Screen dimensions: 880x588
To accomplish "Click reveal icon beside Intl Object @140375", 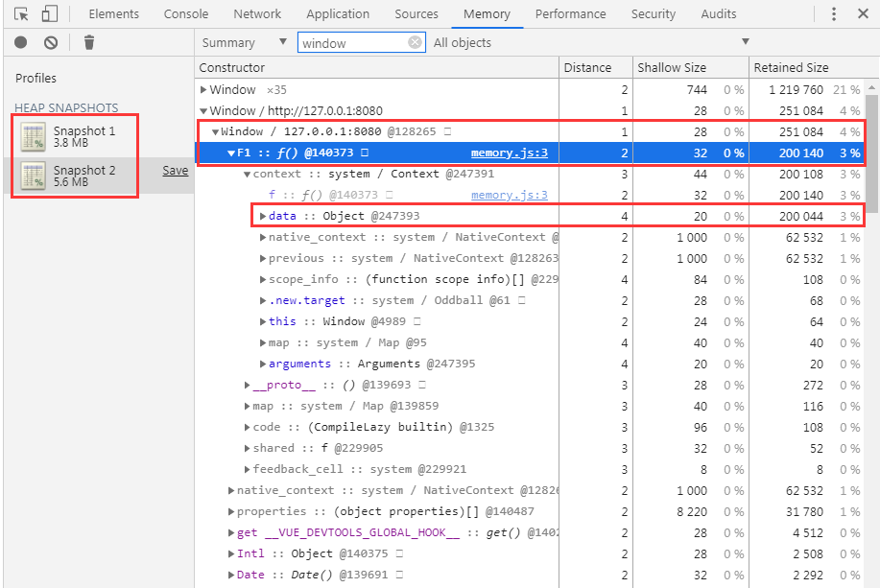I will [x=399, y=553].
